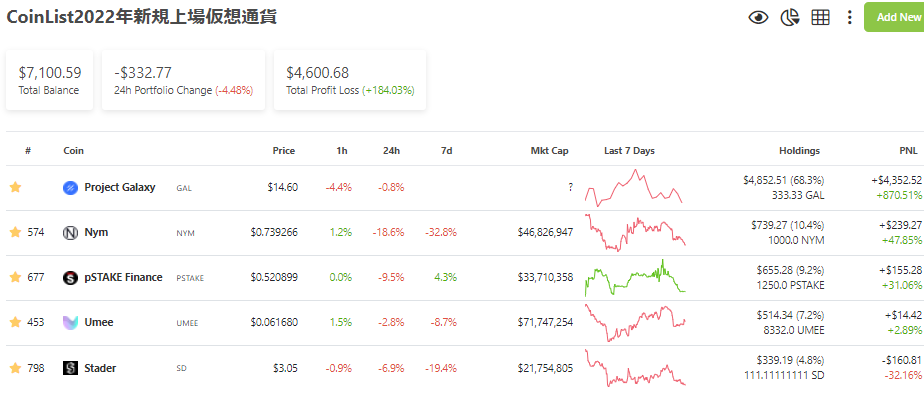The image size is (924, 395).
Task: Sort by the PNL column header
Action: [908, 151]
